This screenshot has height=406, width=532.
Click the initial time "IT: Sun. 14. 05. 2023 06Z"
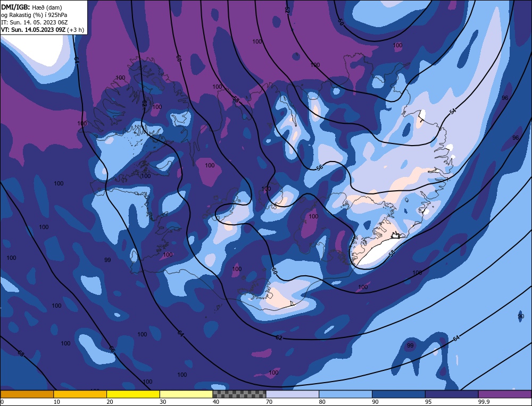point(34,22)
